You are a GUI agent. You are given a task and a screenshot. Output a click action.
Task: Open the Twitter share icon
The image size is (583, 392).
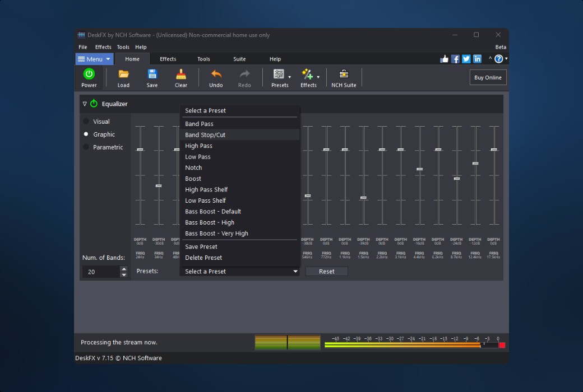tap(466, 58)
